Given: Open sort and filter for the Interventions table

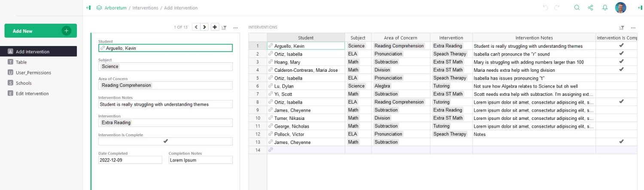Looking at the screenshot, I should [x=622, y=28].
